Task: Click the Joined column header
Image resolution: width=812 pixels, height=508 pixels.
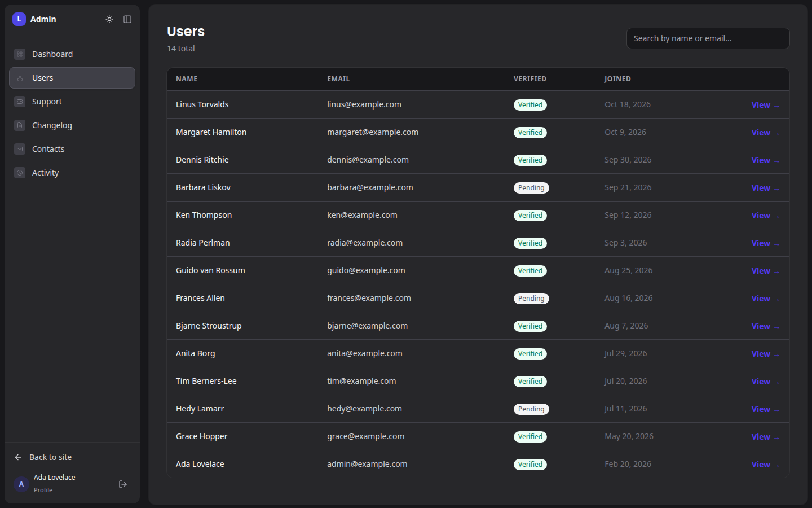Action: (617, 79)
